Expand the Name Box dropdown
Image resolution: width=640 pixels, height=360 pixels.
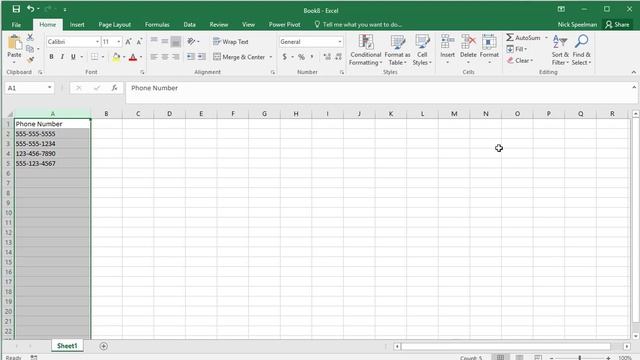[x=49, y=88]
